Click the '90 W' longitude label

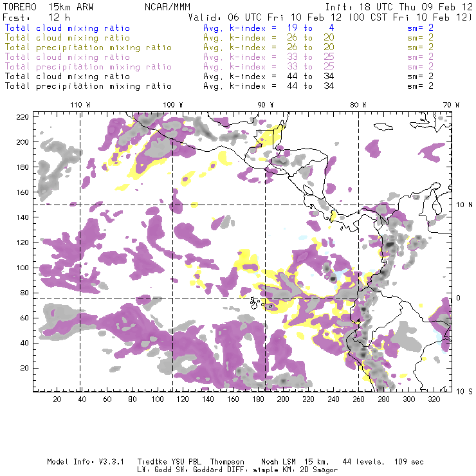pyautogui.click(x=266, y=105)
